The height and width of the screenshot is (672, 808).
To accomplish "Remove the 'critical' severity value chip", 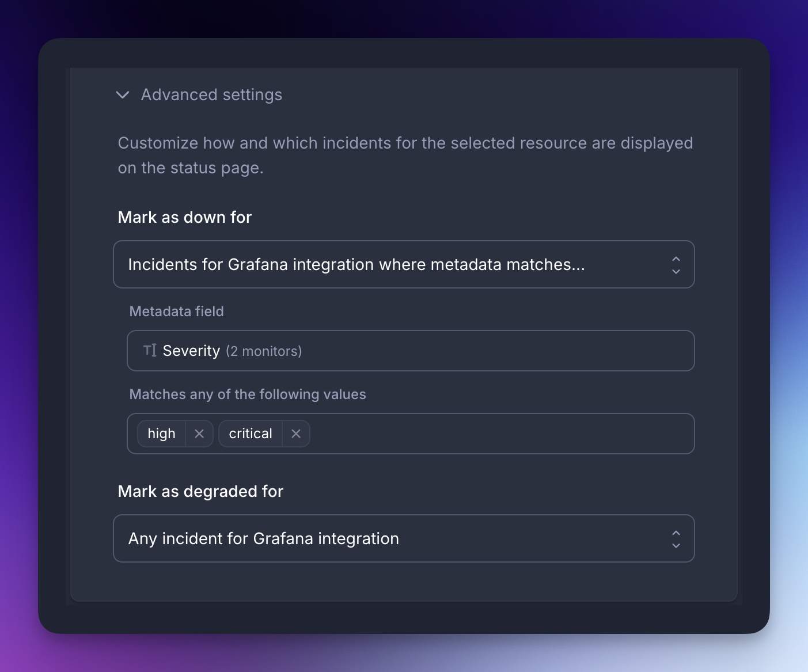I will pos(295,434).
